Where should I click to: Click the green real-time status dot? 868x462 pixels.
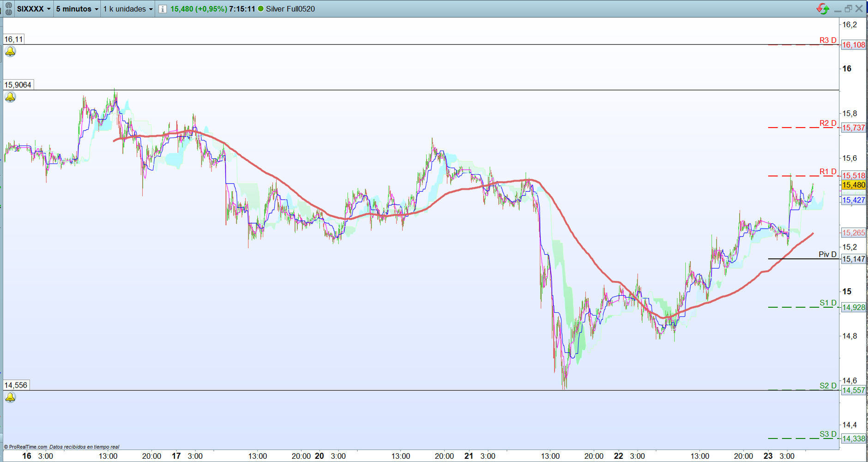click(x=261, y=9)
